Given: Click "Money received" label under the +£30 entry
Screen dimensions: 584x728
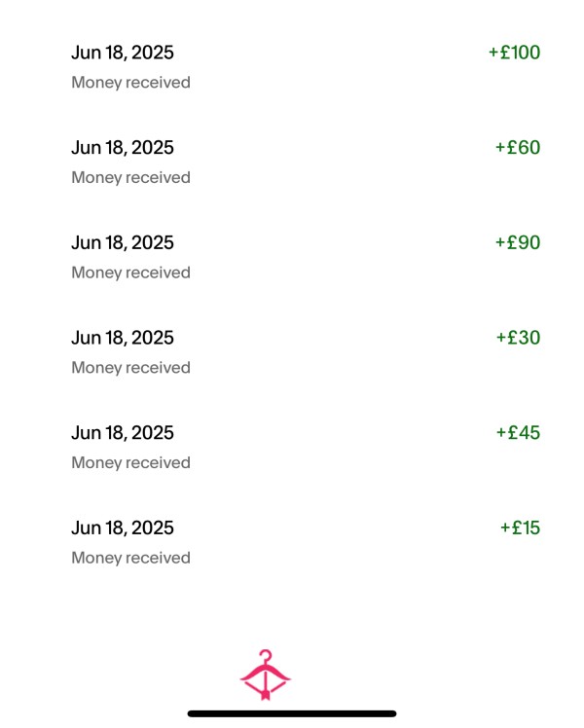Looking at the screenshot, I should (x=130, y=368).
